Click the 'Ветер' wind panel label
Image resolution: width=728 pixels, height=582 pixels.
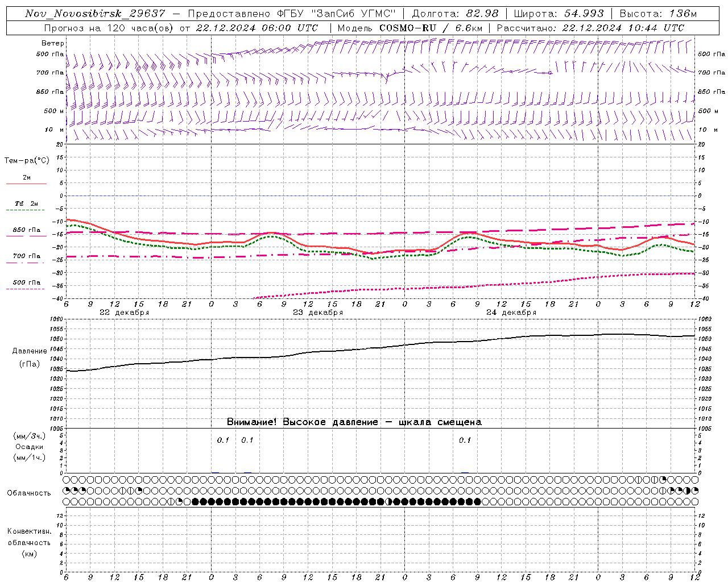pos(53,43)
